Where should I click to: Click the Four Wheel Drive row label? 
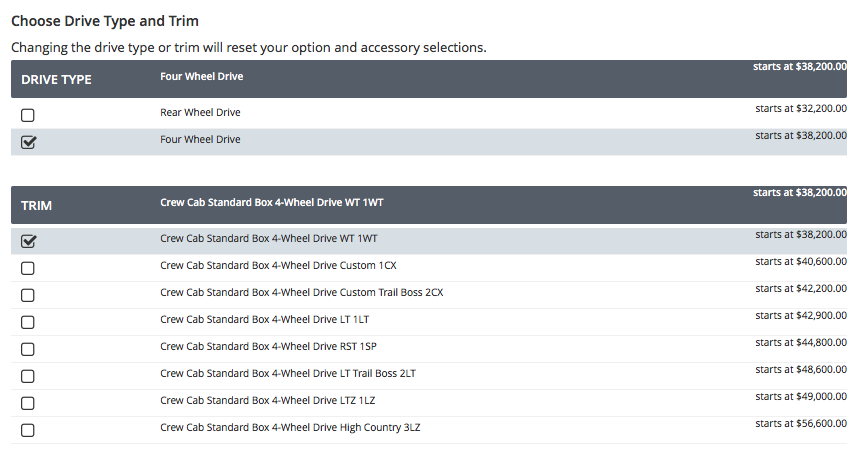tap(200, 139)
